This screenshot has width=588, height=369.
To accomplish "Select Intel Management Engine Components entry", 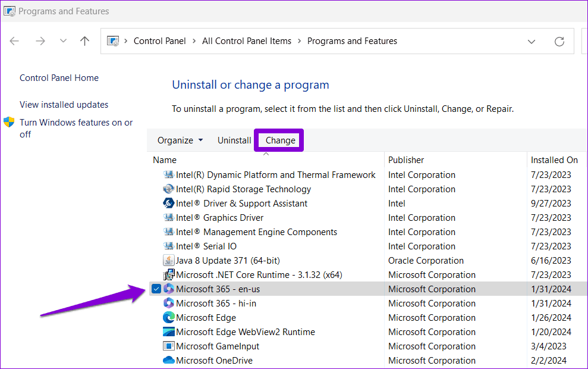I will click(256, 232).
